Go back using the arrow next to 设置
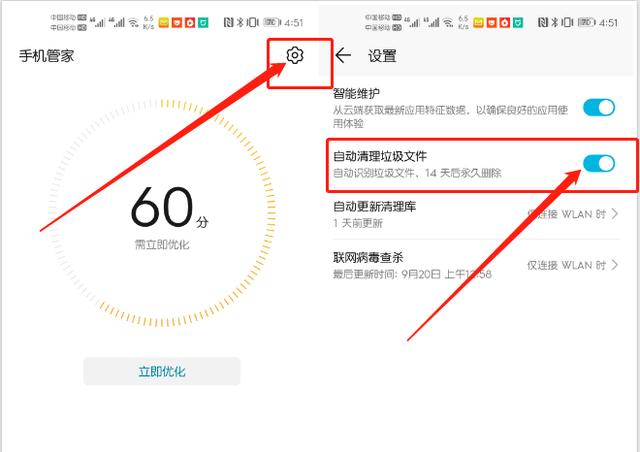The height and width of the screenshot is (452, 640). [343, 55]
